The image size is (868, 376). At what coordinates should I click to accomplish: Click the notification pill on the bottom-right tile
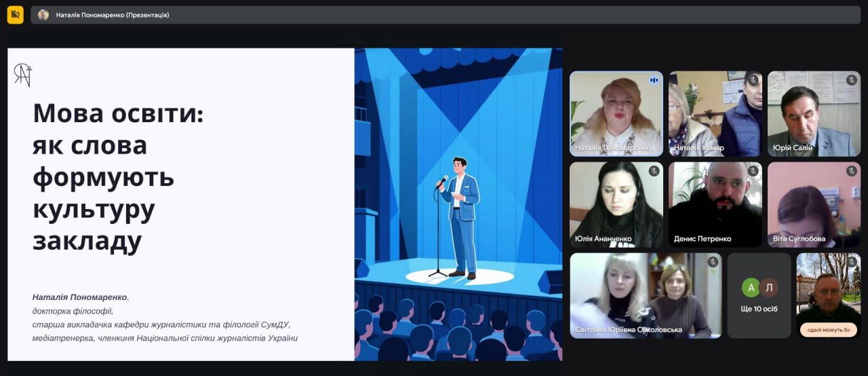pyautogui.click(x=828, y=330)
